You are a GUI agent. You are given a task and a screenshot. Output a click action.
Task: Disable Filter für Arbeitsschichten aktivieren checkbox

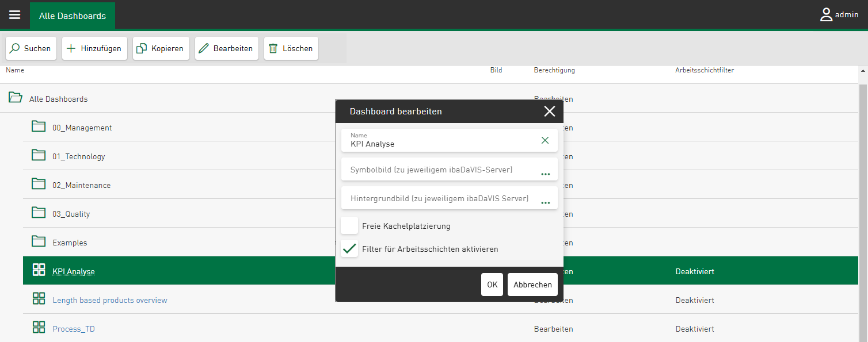click(349, 248)
